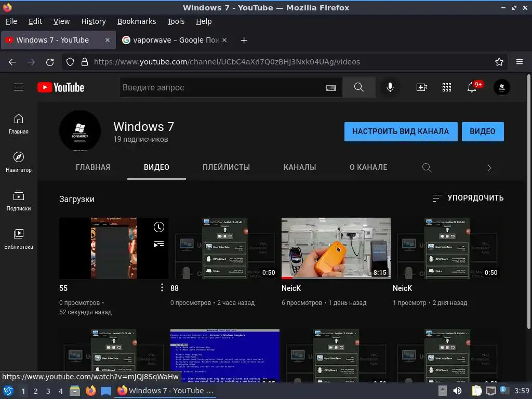
Task: Launch Firefox from the taskbar quick launcher
Action: coord(90,391)
